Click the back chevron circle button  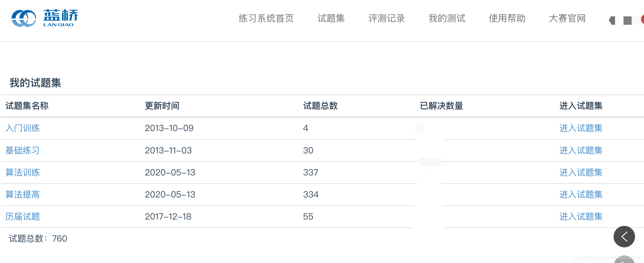[624, 237]
